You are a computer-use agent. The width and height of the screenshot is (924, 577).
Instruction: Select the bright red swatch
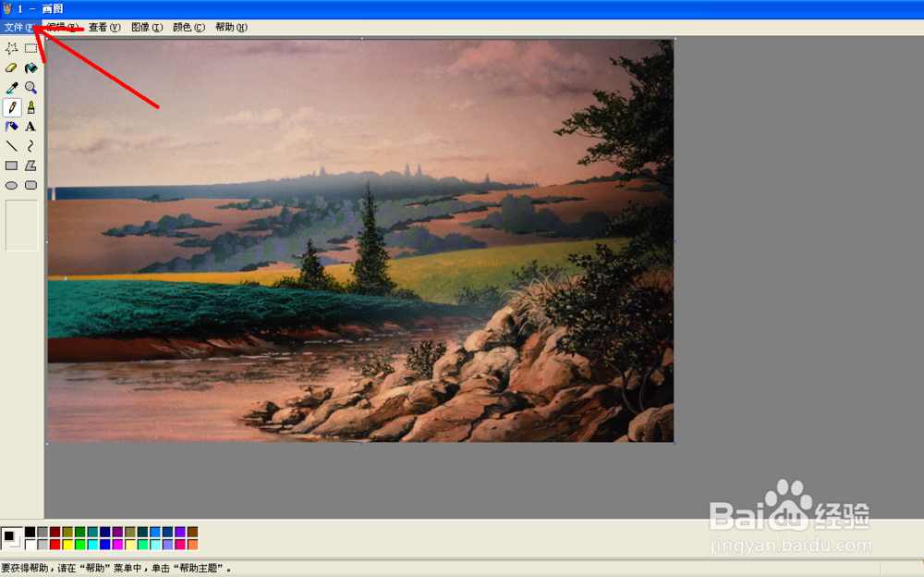pos(55,545)
